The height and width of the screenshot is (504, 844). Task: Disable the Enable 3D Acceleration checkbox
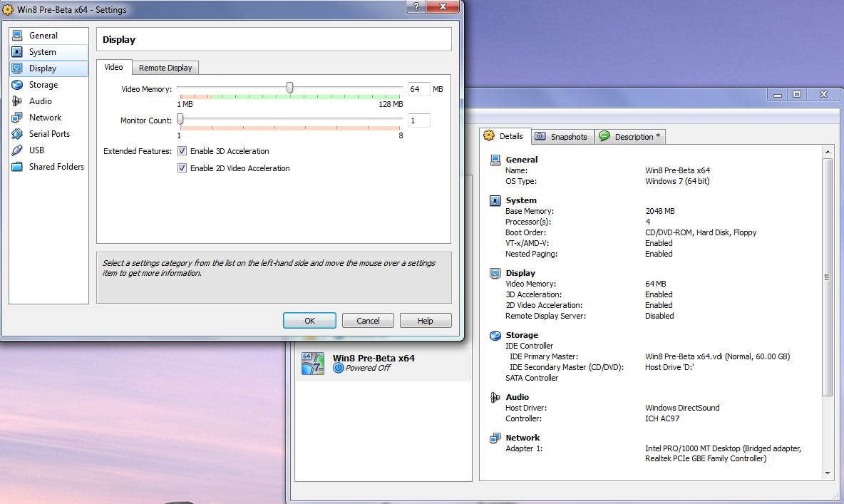click(182, 151)
